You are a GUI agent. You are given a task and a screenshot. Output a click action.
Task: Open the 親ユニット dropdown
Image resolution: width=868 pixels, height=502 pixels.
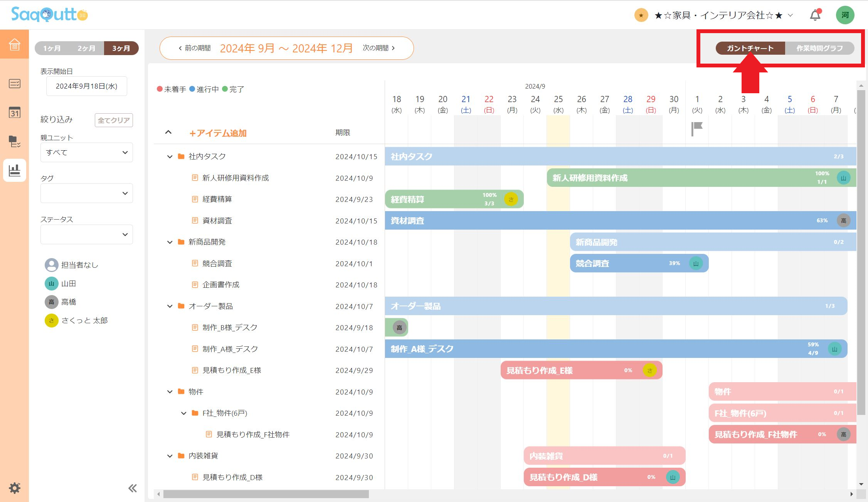86,153
